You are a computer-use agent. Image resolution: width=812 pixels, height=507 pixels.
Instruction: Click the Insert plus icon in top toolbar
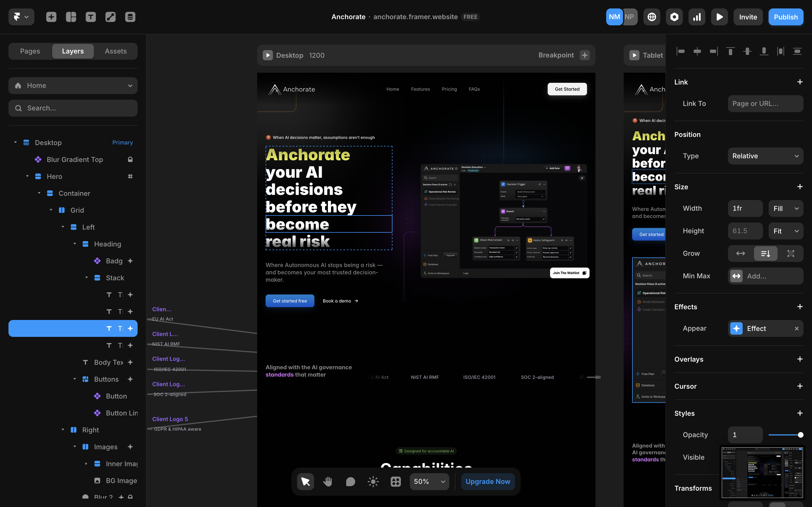(x=51, y=17)
